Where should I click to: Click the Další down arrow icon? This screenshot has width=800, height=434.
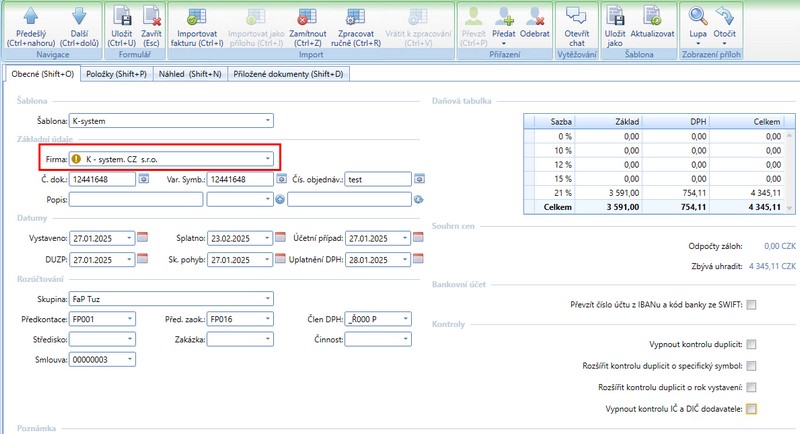pyautogui.click(x=78, y=16)
